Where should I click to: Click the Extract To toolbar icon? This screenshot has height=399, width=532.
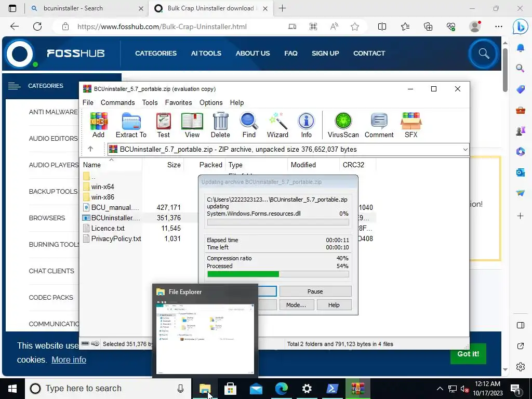click(131, 125)
